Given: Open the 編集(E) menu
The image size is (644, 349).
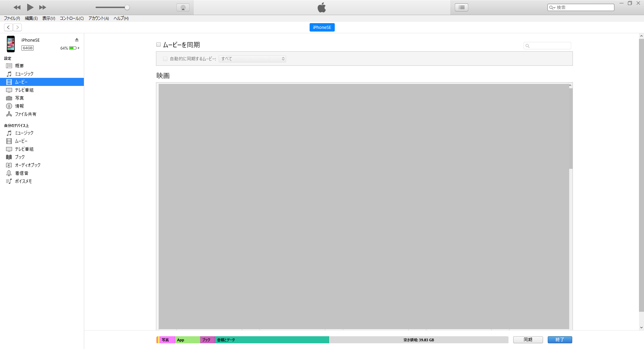Looking at the screenshot, I should click(x=31, y=18).
